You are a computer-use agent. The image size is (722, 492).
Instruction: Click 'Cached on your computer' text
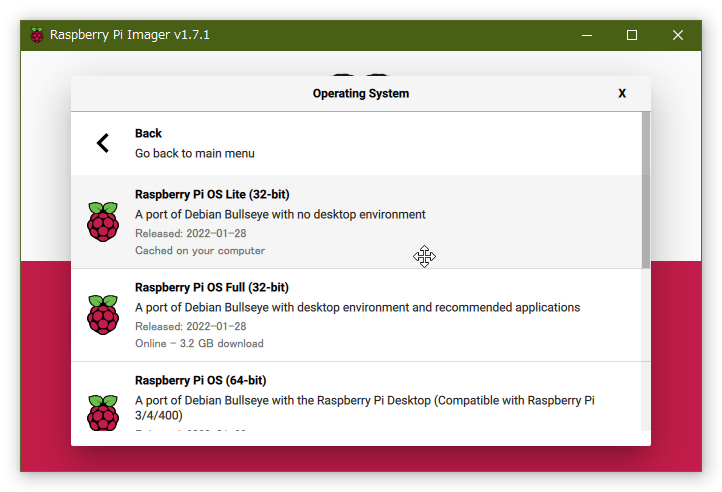(200, 251)
